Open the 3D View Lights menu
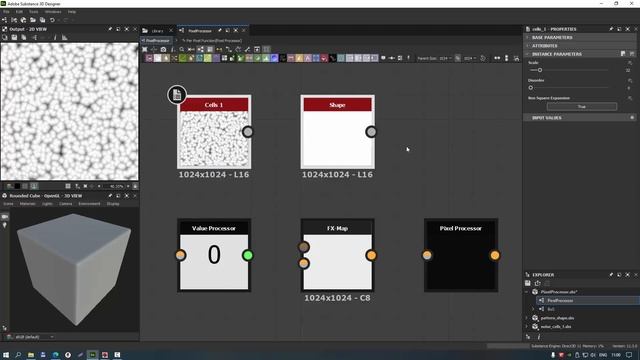 (x=47, y=204)
